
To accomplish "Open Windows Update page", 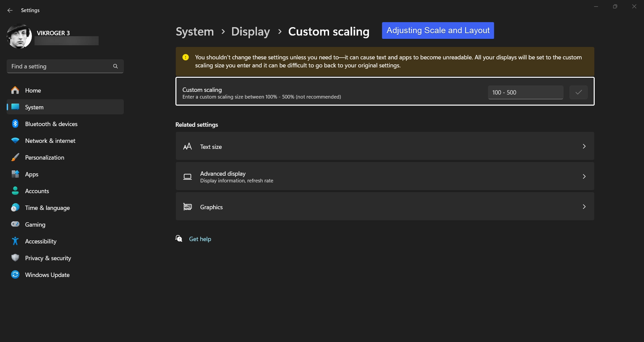I will pos(65,275).
